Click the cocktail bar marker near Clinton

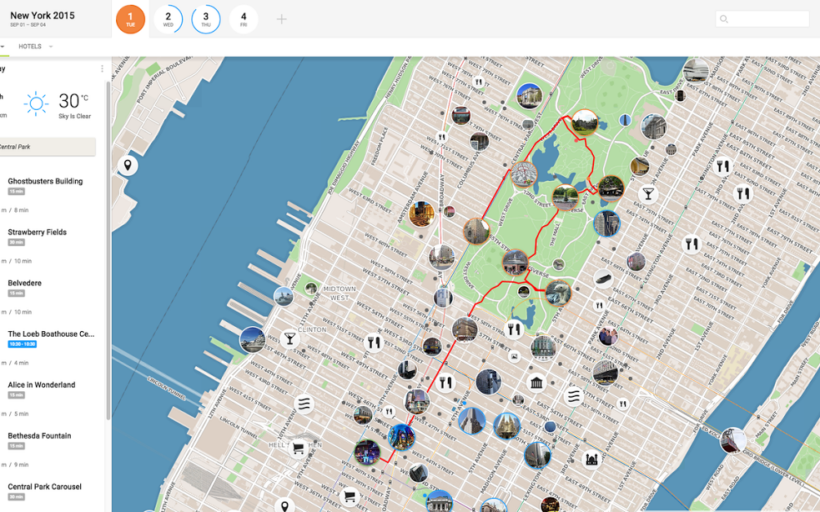[290, 338]
